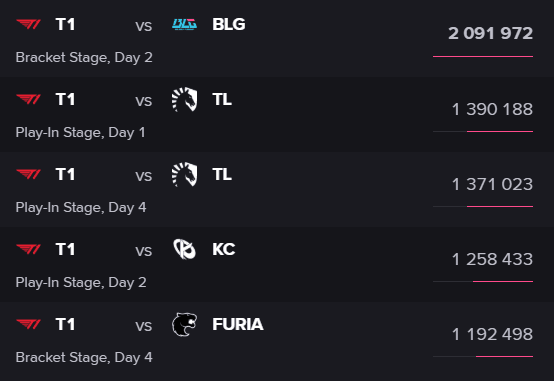Click the pink bar under 1 258 433
The height and width of the screenshot is (381, 554).
[503, 281]
